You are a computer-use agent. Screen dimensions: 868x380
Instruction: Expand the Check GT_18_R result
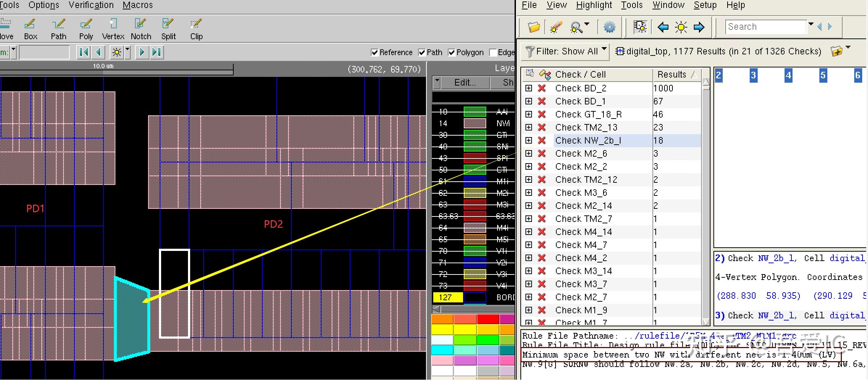coord(529,114)
